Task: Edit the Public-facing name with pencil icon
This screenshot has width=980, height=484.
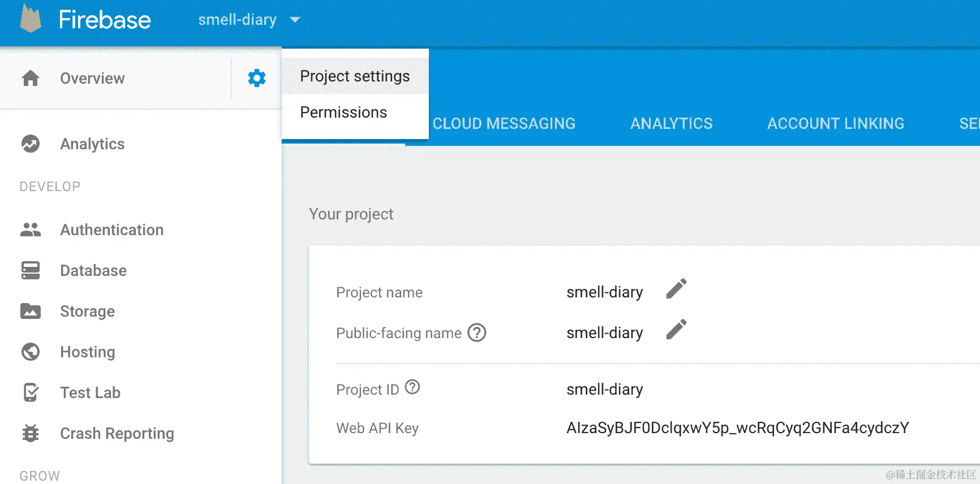Action: pyautogui.click(x=676, y=329)
